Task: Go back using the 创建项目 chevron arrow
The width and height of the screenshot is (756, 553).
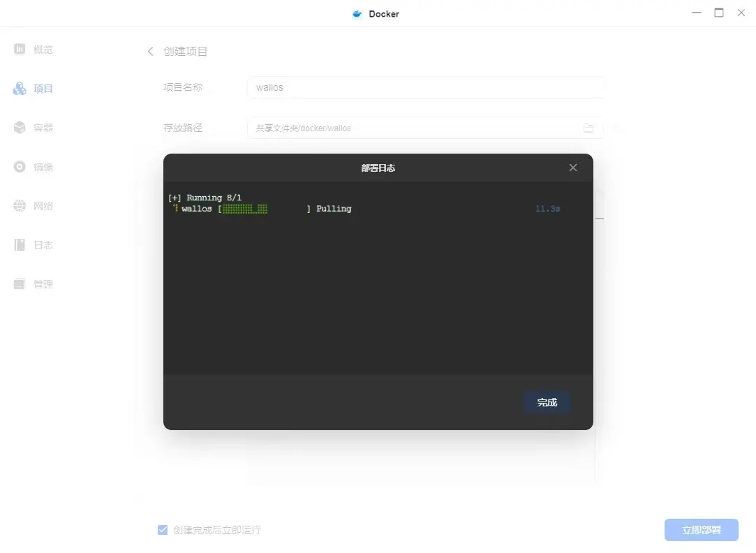Action: [x=150, y=52]
